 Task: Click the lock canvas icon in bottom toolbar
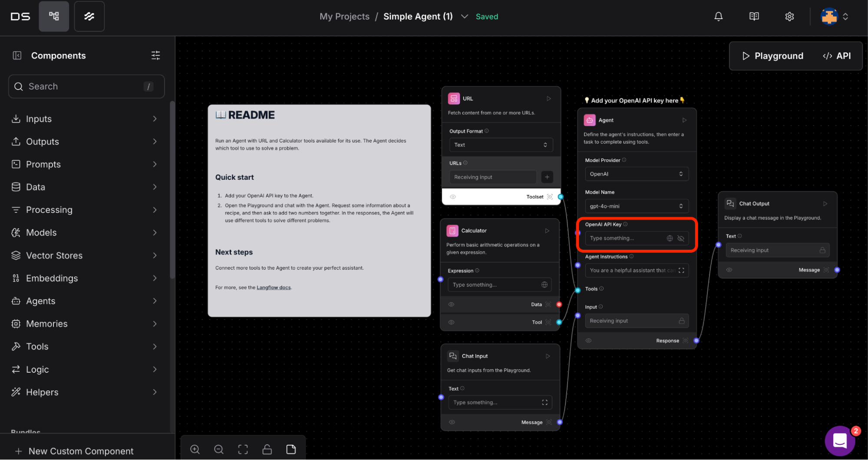(267, 449)
